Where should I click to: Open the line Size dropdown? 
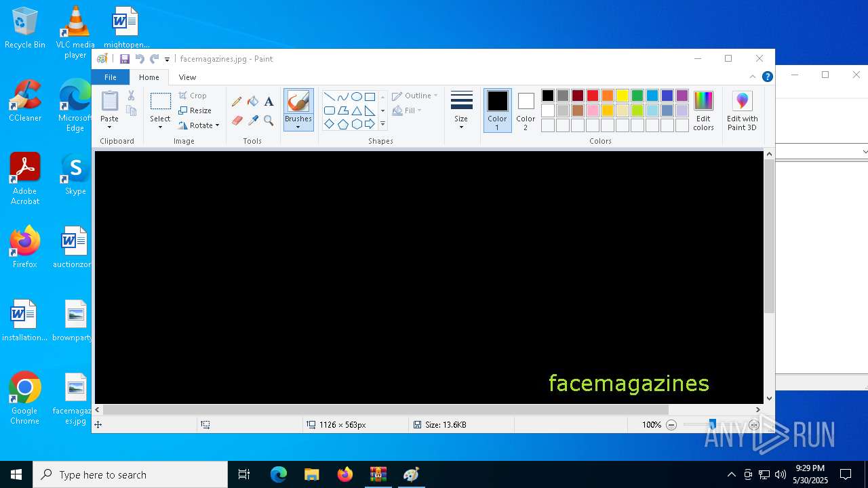click(x=461, y=110)
